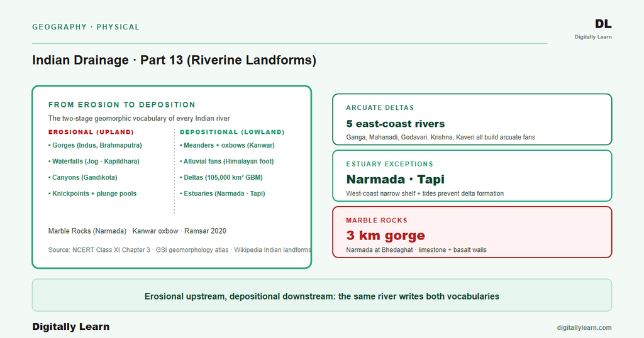Viewport: 644px width, 338px height.
Task: Click the 'Narmada · Tapi' headline
Action: tap(395, 179)
